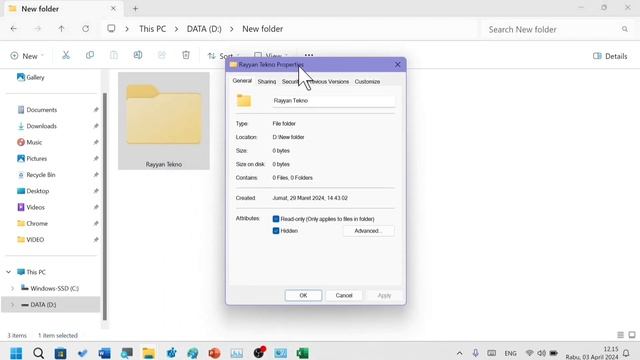The image size is (640, 360).
Task: Open the See more ellipsis menu
Action: pos(309,55)
